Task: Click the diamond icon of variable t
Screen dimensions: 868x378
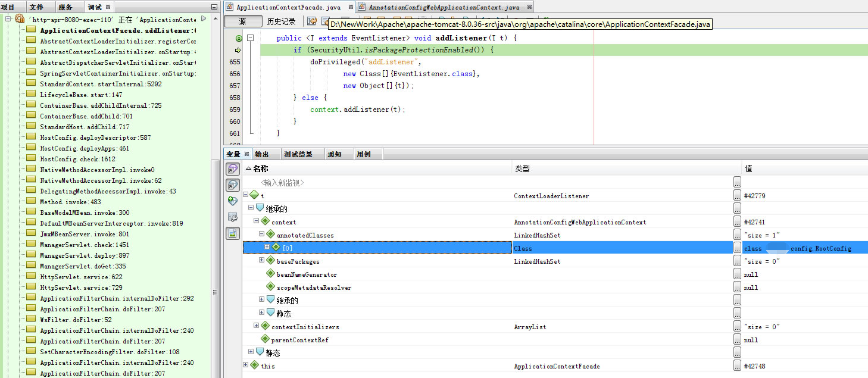Action: click(255, 195)
